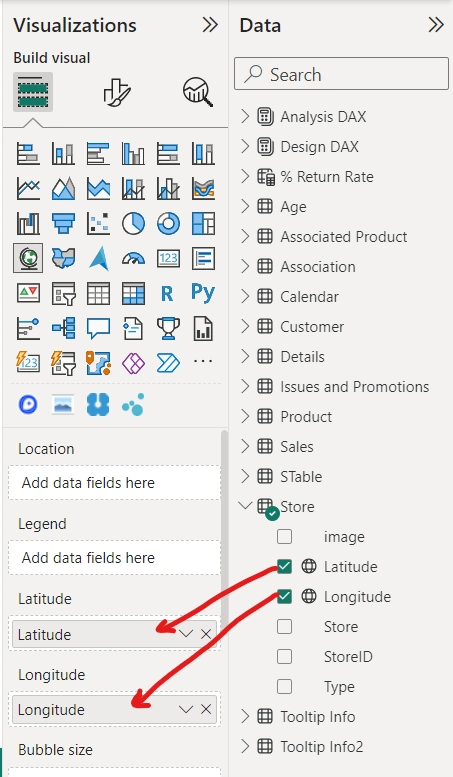Viewport: 453px width, 777px height.
Task: Collapse the Store table
Action: pos(245,505)
